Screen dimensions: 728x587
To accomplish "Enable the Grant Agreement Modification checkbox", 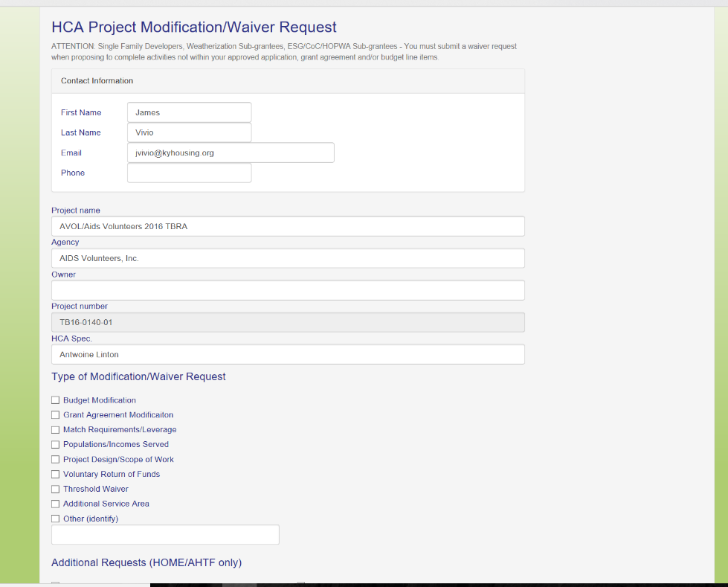I will pos(55,415).
